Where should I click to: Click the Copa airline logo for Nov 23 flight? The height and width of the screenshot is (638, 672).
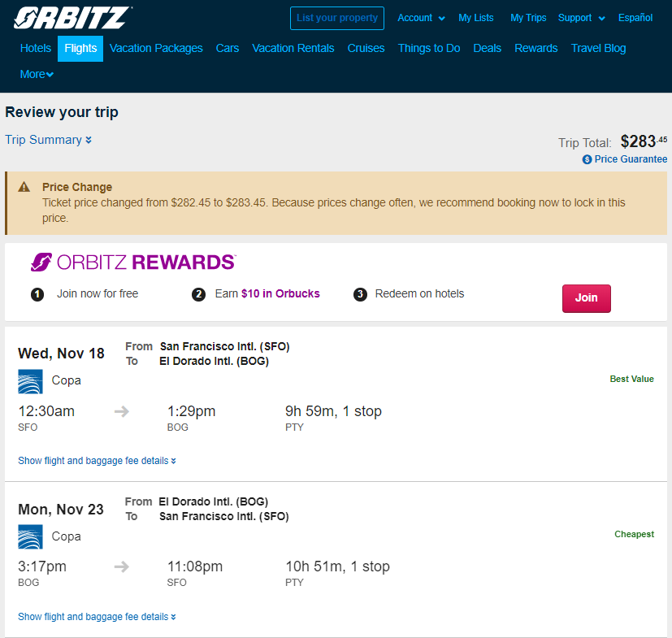point(30,536)
